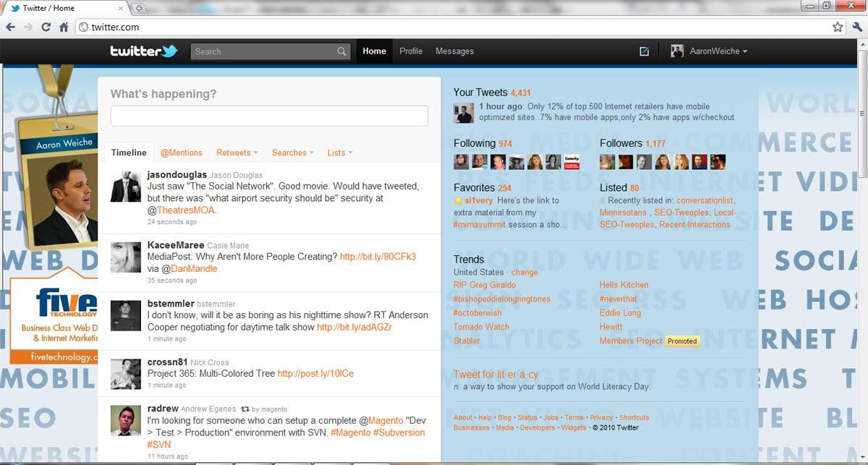The height and width of the screenshot is (465, 868).
Task: Open the Tornado Watch trend
Action: pyautogui.click(x=482, y=327)
